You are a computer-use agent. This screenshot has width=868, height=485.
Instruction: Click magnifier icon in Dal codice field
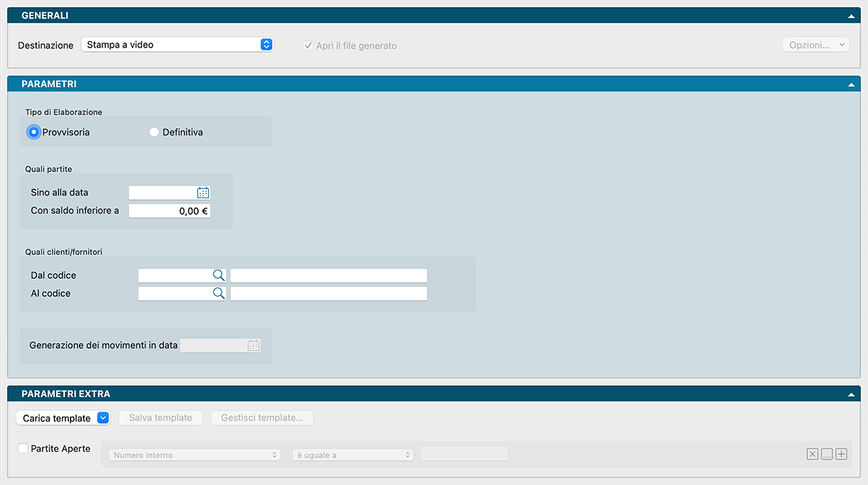pos(218,275)
